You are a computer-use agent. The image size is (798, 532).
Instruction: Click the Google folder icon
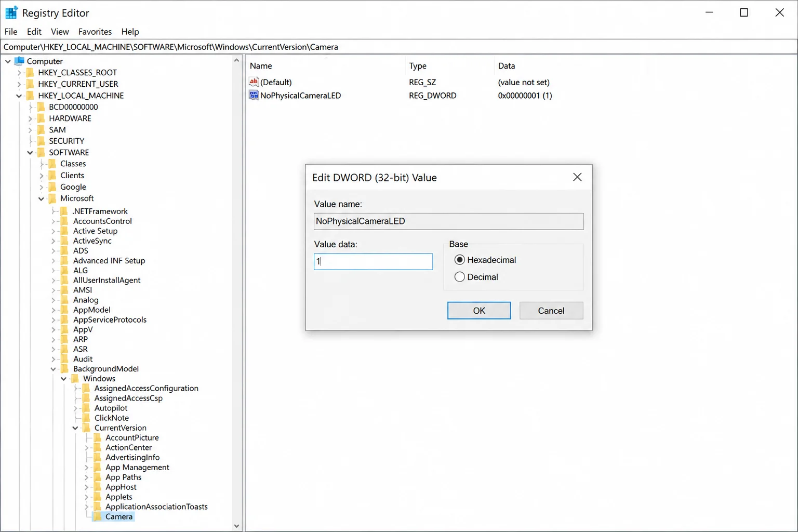52,187
